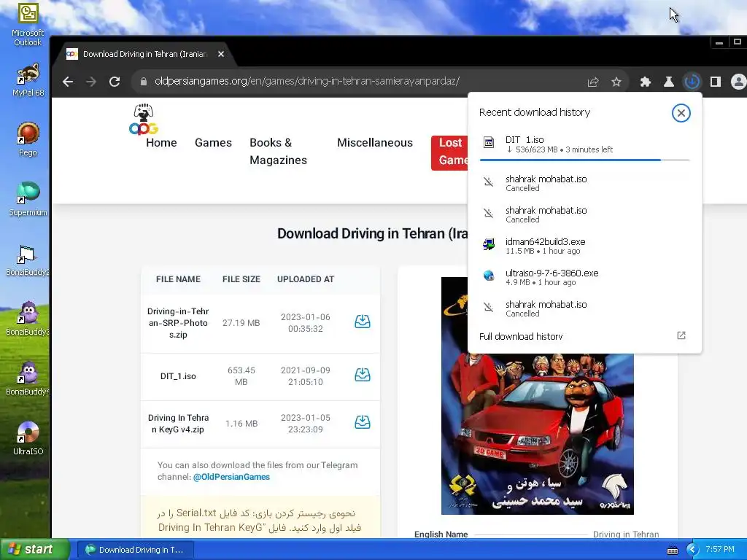The image size is (747, 560).
Task: Open BonziBuddy4 desktop icon
Action: [28, 379]
